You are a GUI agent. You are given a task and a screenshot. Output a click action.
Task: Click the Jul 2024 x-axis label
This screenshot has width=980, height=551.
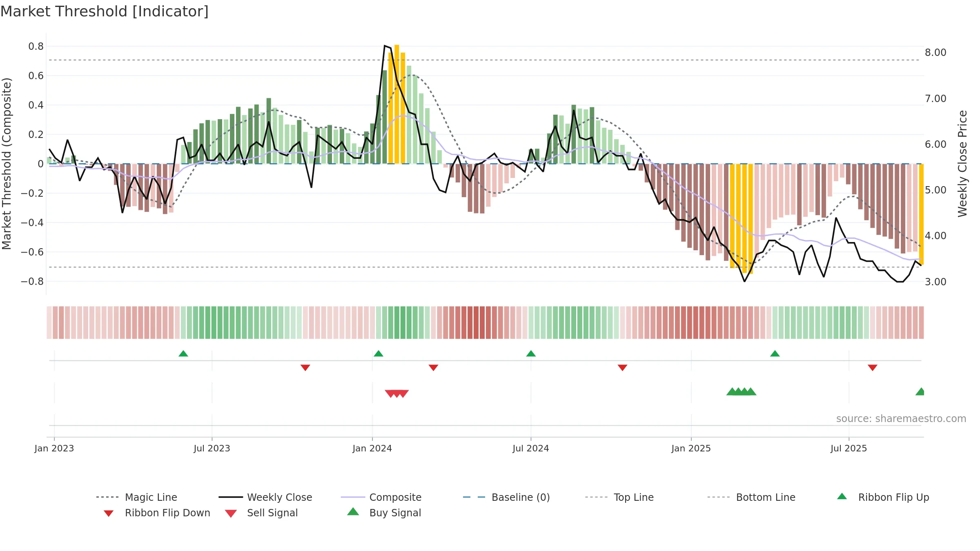click(531, 449)
